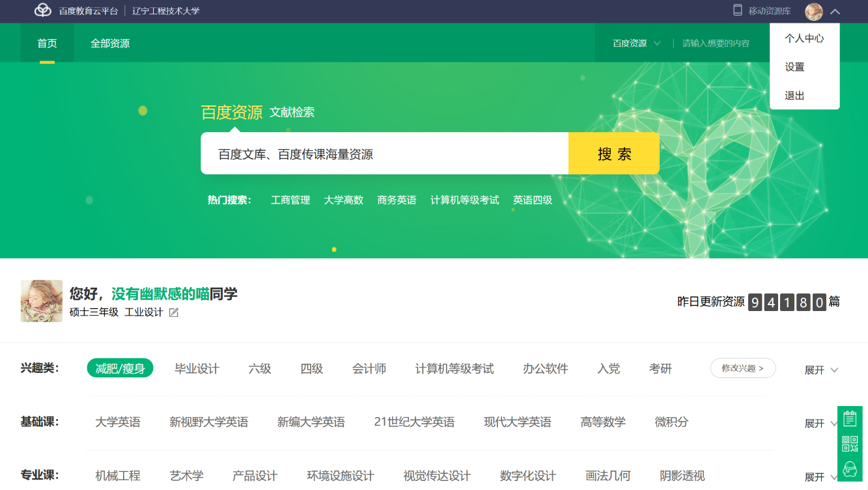Expand the 兴趣类 row with 展开
The width and height of the screenshot is (868, 490).
821,370
